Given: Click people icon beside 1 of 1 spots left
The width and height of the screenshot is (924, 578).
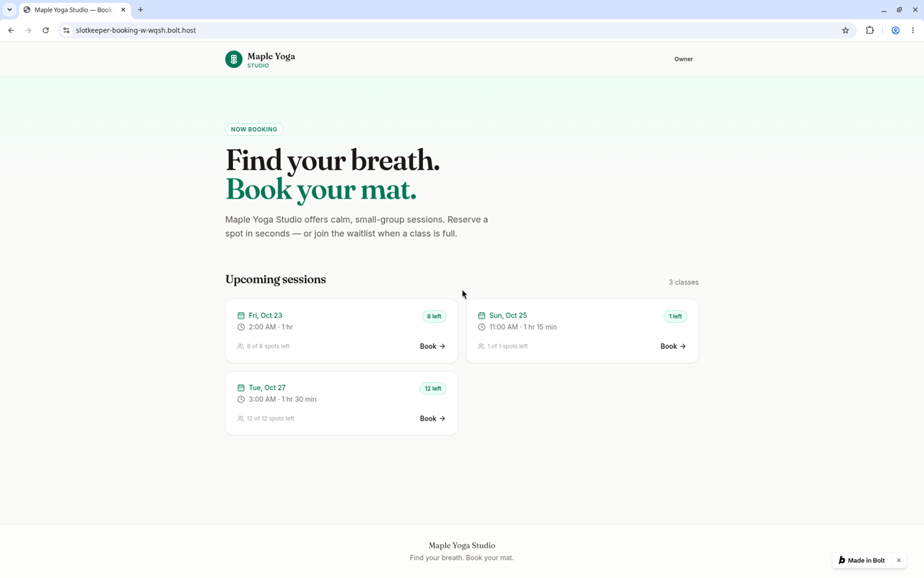Looking at the screenshot, I should [481, 346].
